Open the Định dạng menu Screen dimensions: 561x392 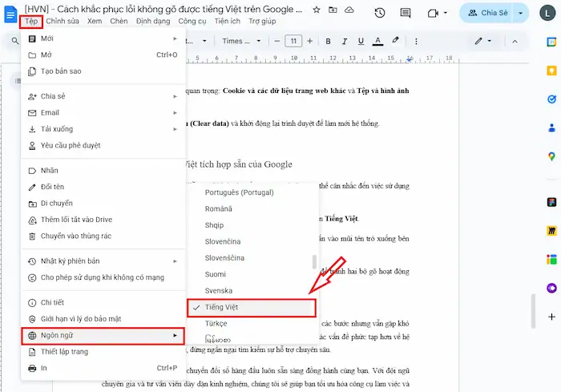point(153,21)
